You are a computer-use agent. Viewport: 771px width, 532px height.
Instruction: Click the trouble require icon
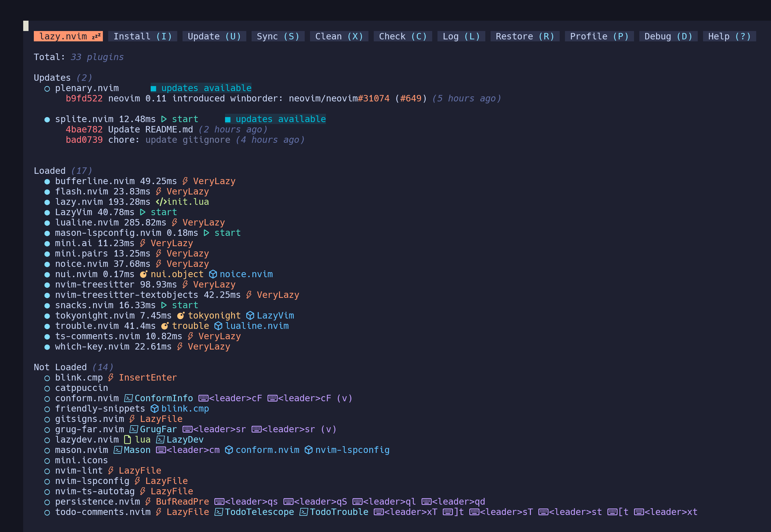(x=165, y=326)
